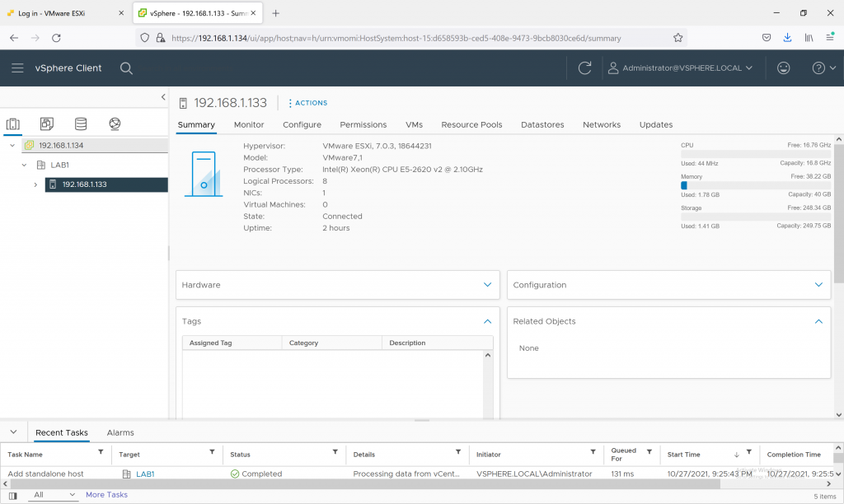Filter tasks by Start Time column

[x=748, y=452]
